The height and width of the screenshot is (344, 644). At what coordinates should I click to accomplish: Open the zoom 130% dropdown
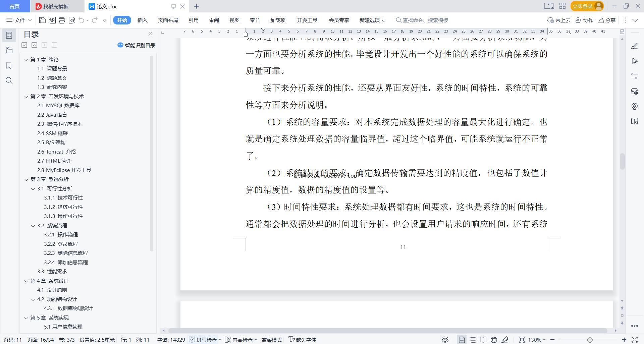point(537,340)
